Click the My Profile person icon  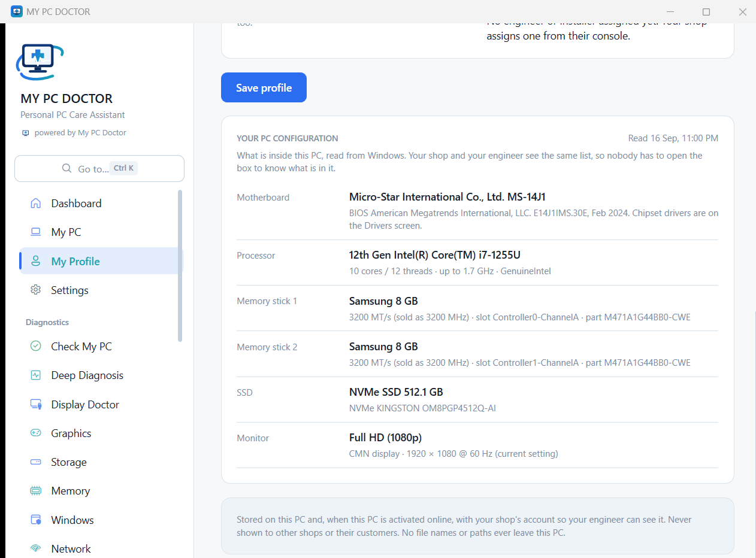[35, 261]
